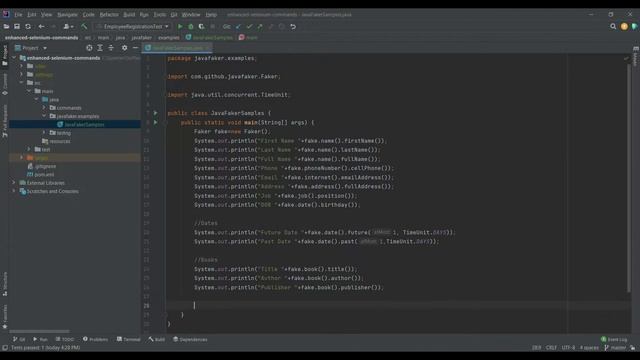This screenshot has height=360, width=640.
Task: Click breadcrumb 'enhanced-selenium-commands' in navigation bar
Action: pos(41,38)
